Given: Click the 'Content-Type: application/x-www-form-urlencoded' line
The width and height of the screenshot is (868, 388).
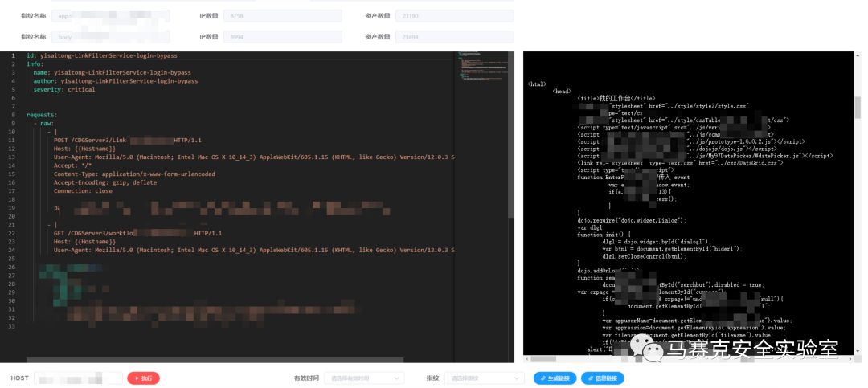Looking at the screenshot, I should point(134,174).
